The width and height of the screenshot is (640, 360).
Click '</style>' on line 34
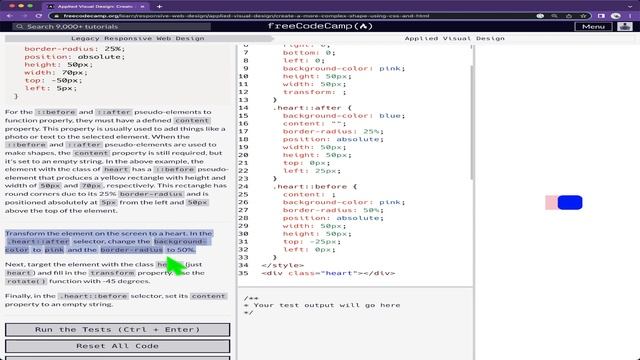[x=283, y=265]
